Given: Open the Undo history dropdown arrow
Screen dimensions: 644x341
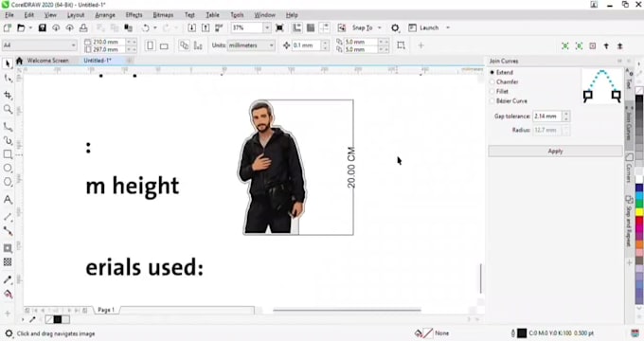Looking at the screenshot, I should point(154,27).
